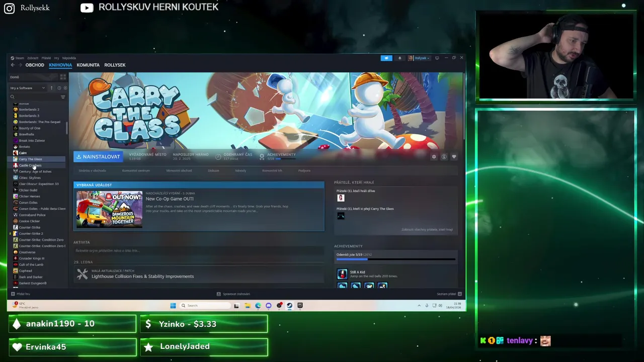Open Stránka v obchodě link
Screen dimensions: 644x362
(92, 170)
